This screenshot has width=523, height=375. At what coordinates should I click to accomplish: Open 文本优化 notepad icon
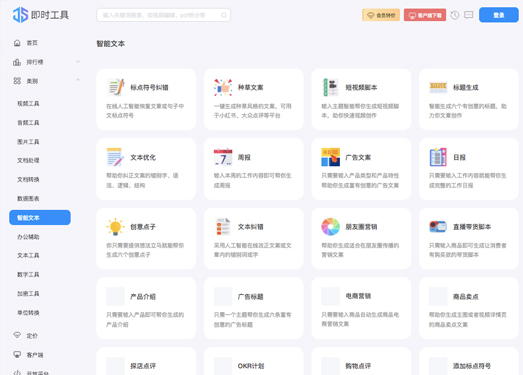[x=115, y=157]
